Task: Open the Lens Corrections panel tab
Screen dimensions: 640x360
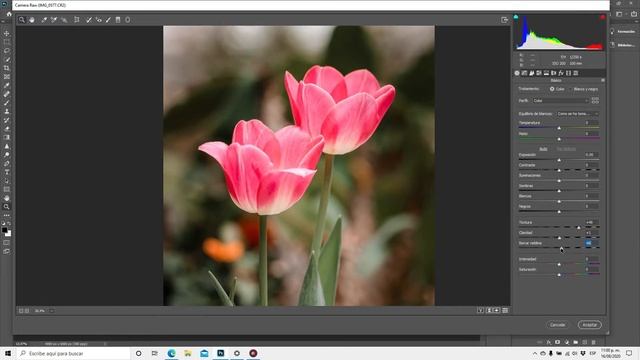Action: tap(554, 73)
